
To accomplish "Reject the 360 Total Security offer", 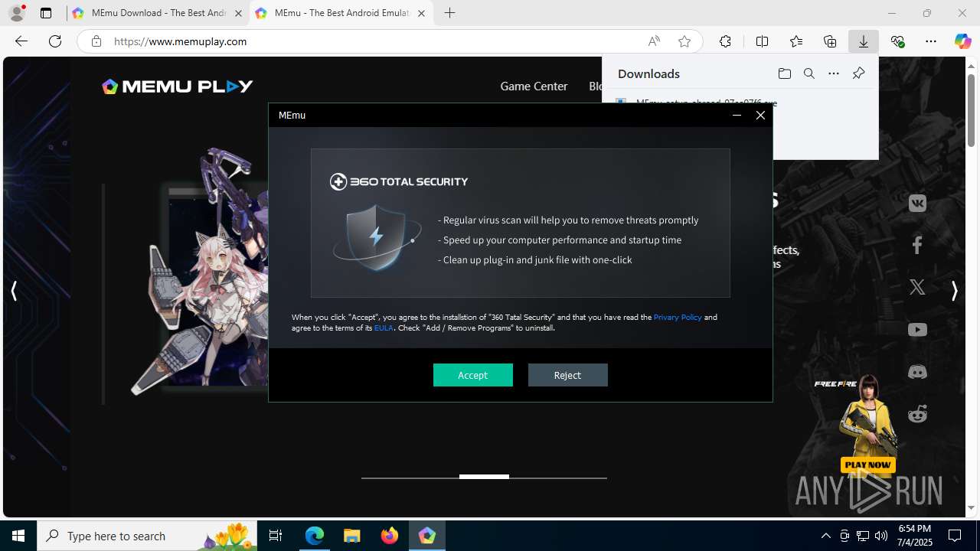I will 567,375.
